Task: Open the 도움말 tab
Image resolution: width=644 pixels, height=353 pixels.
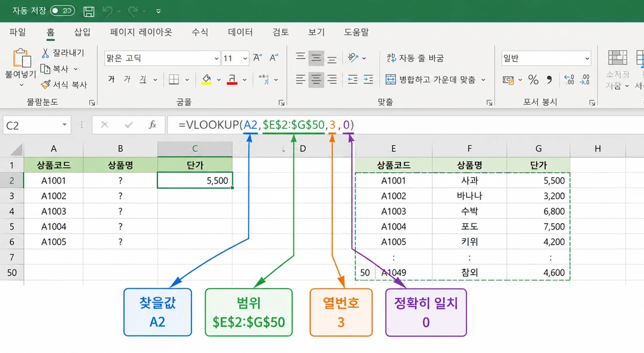Action: [x=356, y=32]
